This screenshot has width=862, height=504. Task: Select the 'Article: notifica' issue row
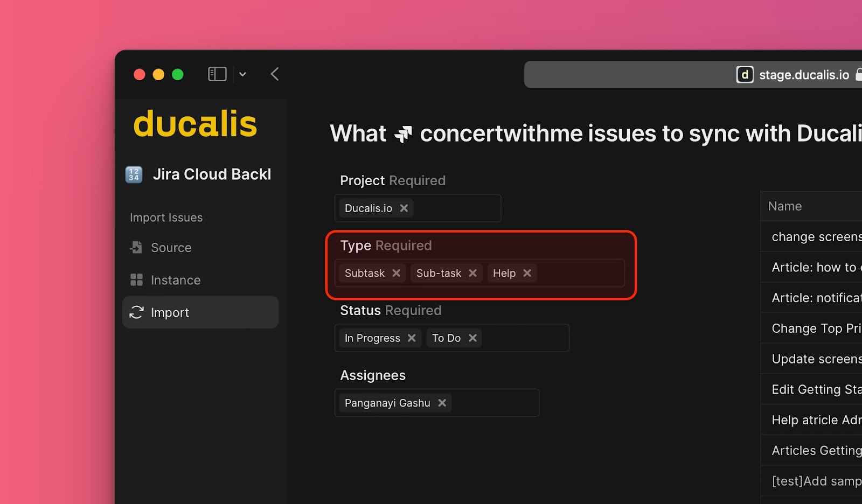pos(811,298)
